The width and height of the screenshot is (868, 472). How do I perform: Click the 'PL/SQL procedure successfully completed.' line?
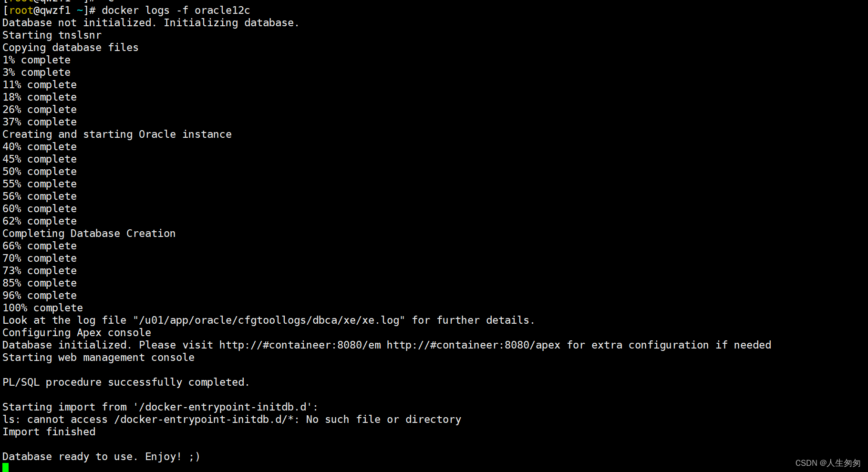click(x=126, y=382)
